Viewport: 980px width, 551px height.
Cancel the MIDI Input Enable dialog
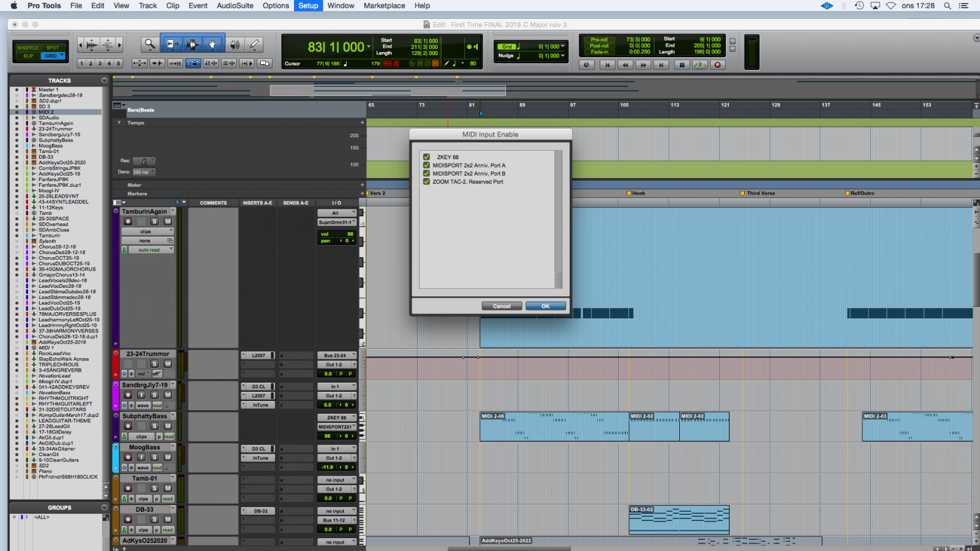[x=502, y=306]
